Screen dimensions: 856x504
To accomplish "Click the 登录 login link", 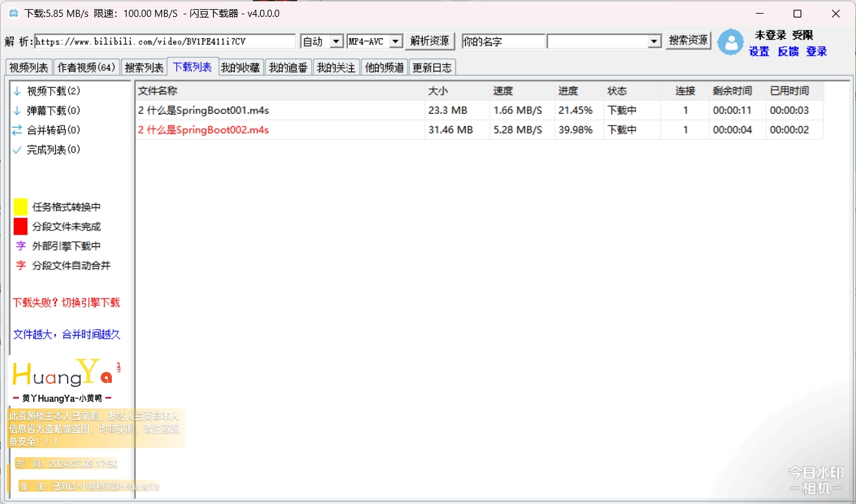I will click(x=816, y=52).
